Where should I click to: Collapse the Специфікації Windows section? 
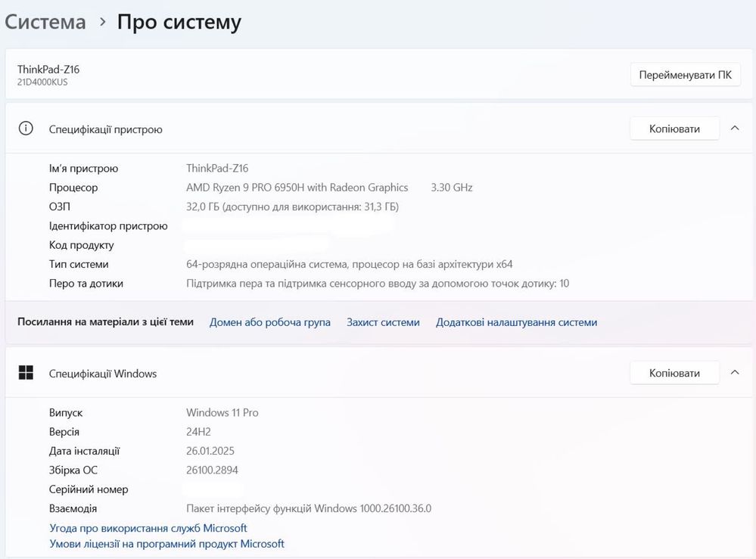pyautogui.click(x=735, y=372)
